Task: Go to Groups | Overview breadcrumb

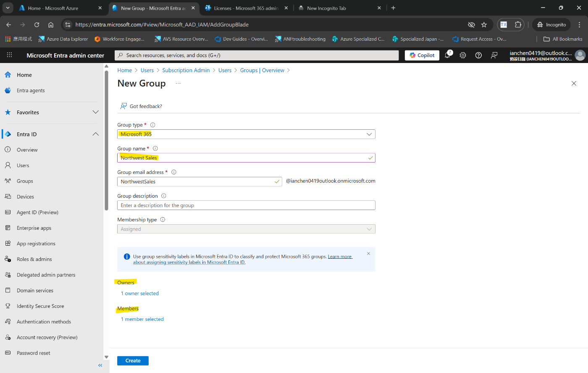Action: point(262,70)
